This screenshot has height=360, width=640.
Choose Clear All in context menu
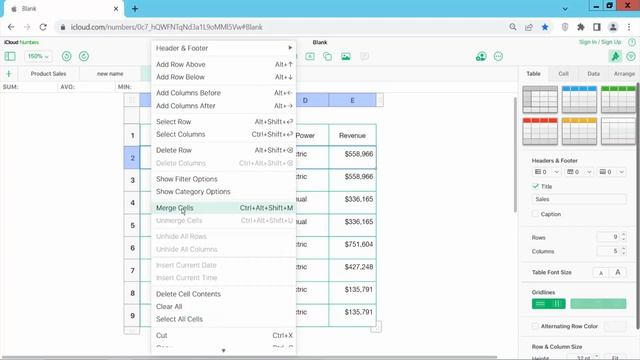tap(224, 307)
